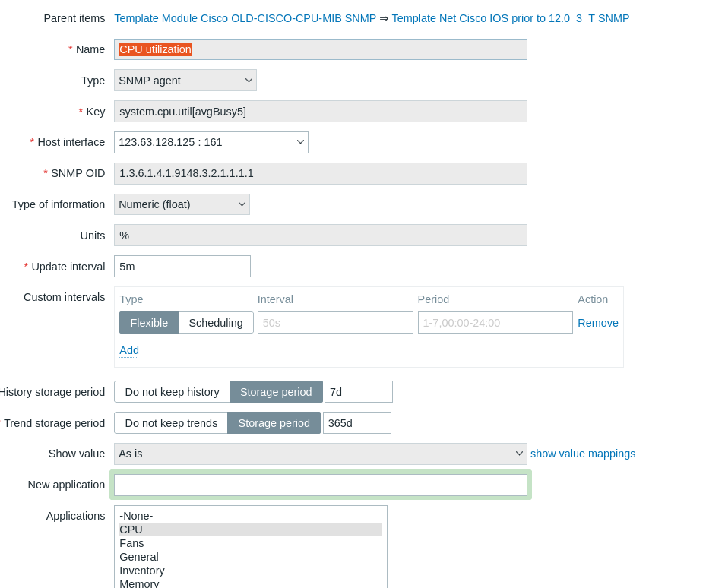
Task: Click the New application text field
Action: 320,485
